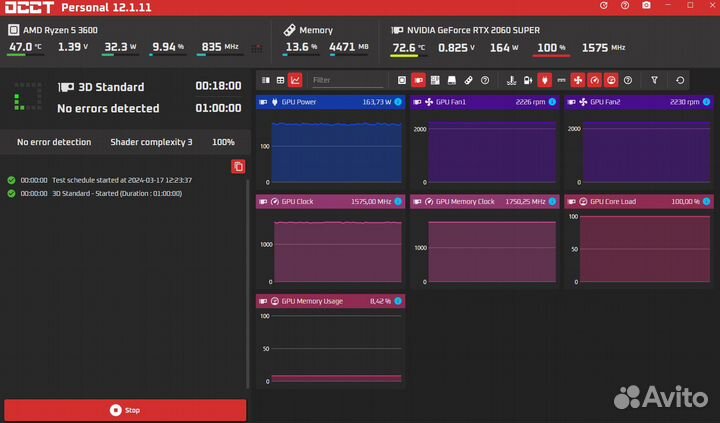Toggle the CPU sensor filter icon

(x=402, y=80)
